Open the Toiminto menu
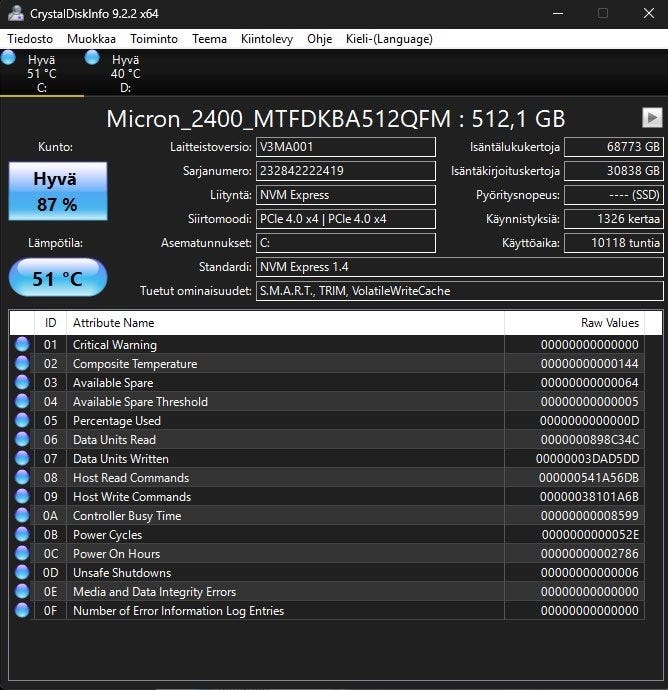The height and width of the screenshot is (690, 668). [x=154, y=39]
